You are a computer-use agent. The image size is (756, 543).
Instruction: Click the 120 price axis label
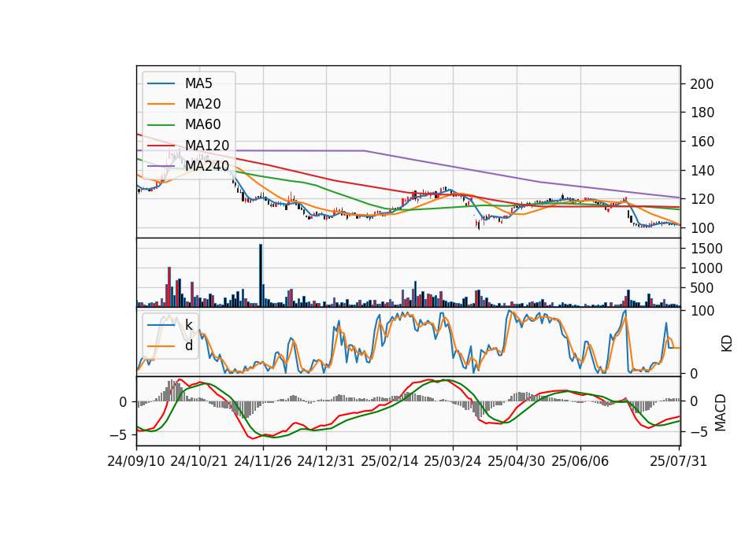pos(702,199)
